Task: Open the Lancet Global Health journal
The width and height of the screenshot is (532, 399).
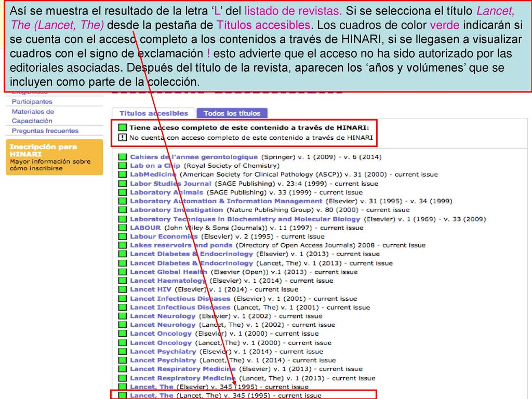Action: (x=168, y=272)
